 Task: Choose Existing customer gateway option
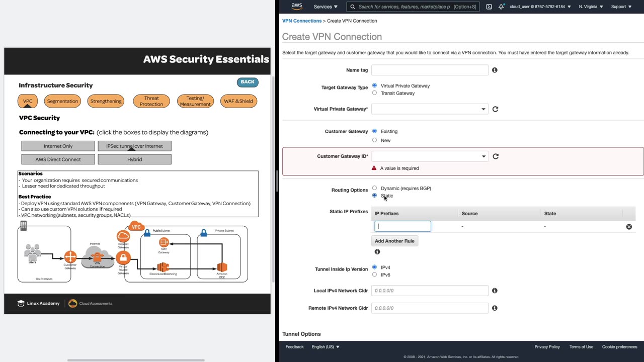tap(374, 131)
